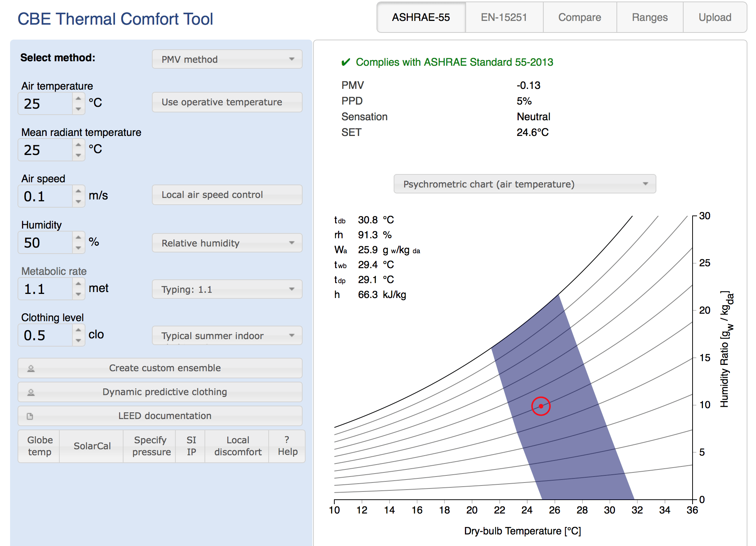The height and width of the screenshot is (546, 756).
Task: Expand the Psychrometric chart type dropdown
Action: coord(524,184)
